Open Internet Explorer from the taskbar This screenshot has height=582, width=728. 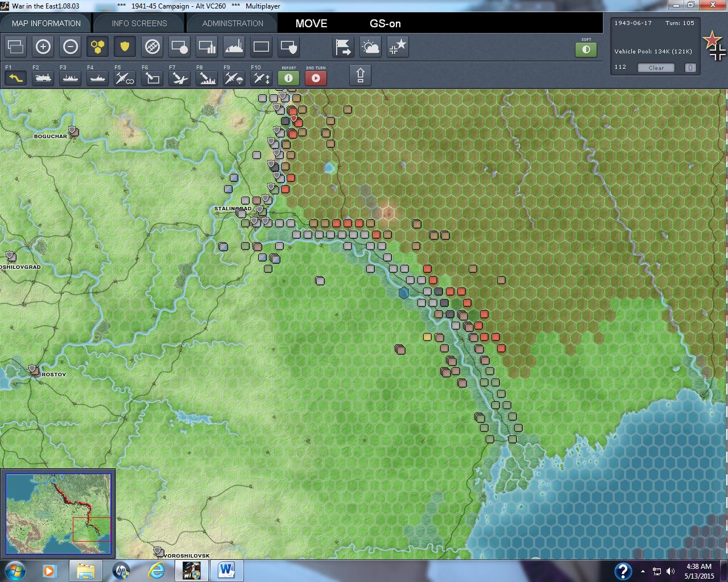(x=156, y=570)
